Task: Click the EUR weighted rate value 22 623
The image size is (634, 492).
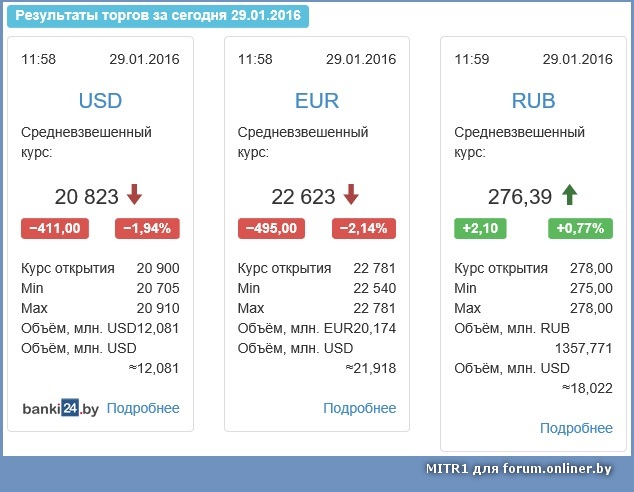Action: click(x=303, y=197)
